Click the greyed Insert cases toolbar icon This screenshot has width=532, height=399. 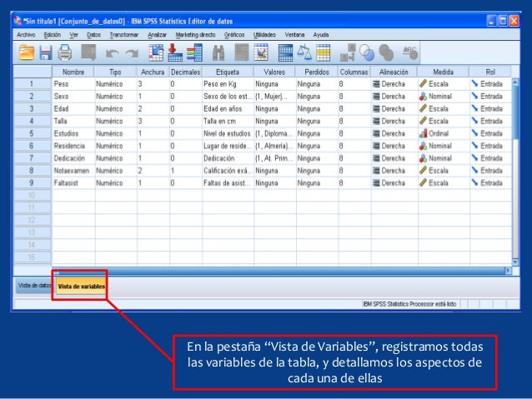point(242,52)
